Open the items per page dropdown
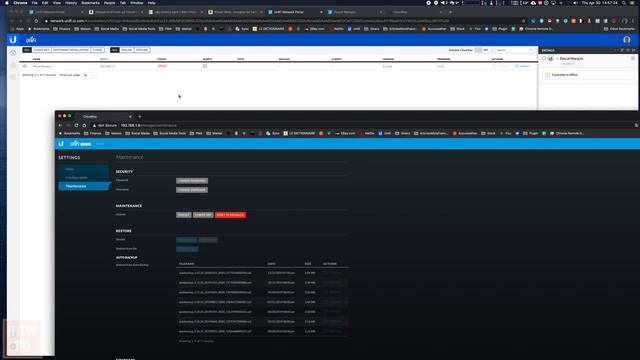Viewport: 640px width, 360px height. click(89, 75)
